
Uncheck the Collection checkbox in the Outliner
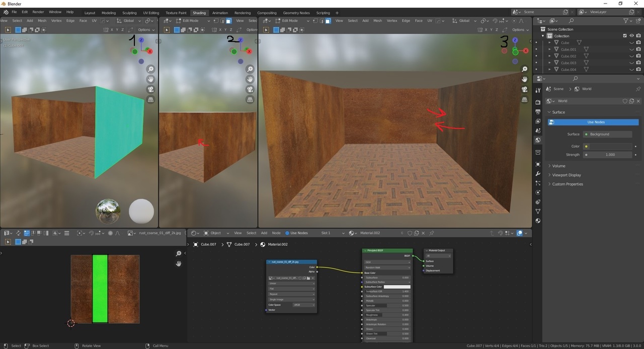pos(625,35)
